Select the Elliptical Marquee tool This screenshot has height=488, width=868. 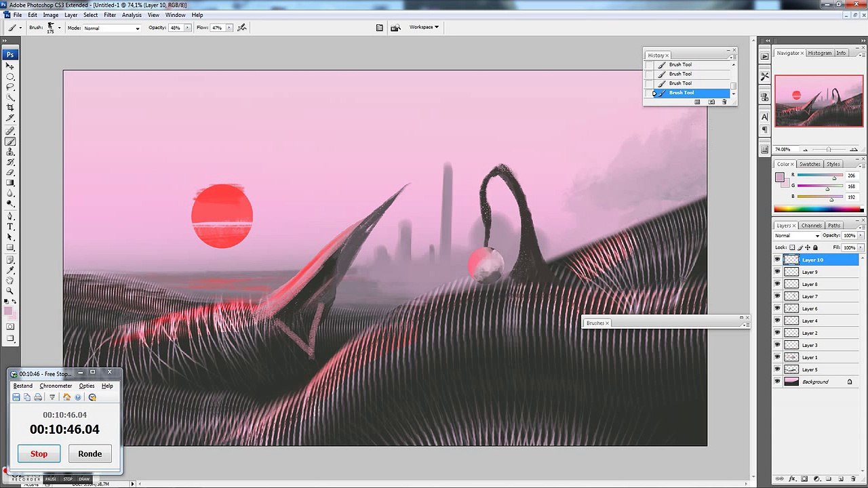11,77
